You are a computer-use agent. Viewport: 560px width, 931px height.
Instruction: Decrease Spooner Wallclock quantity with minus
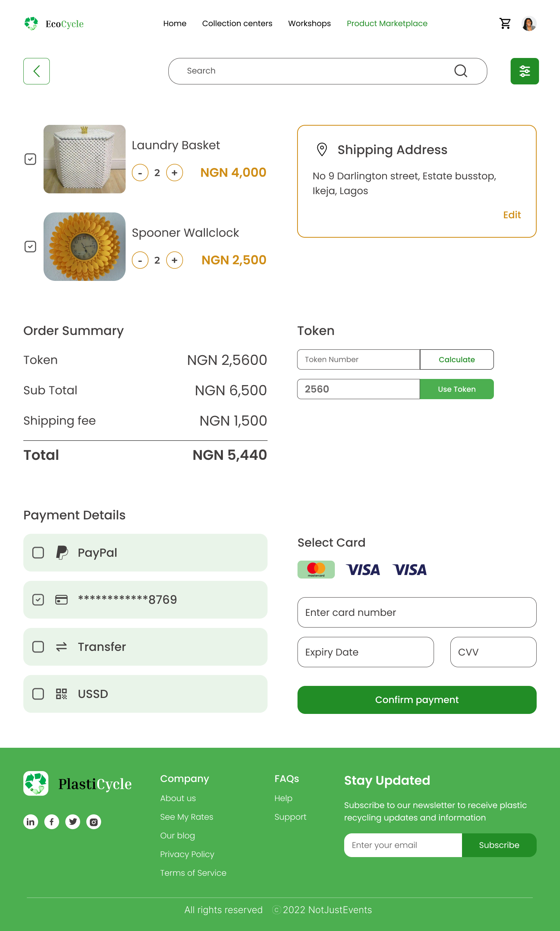140,260
